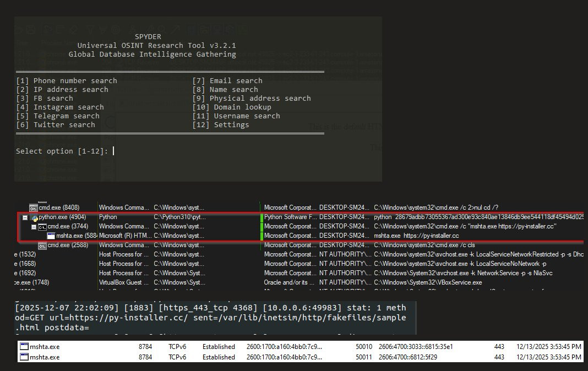Click the mshta.exe icon on the port 50010 row

pyautogui.click(x=24, y=347)
